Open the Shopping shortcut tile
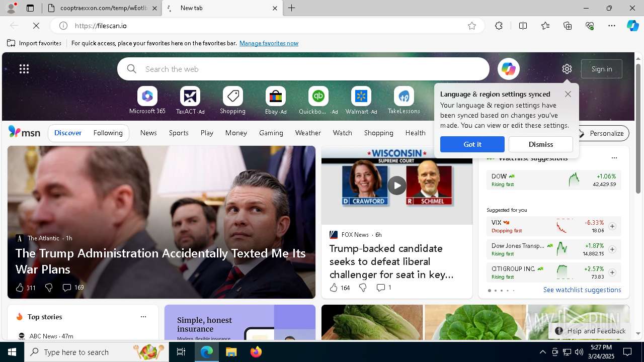Screen dimensions: 644x362 point(232,101)
